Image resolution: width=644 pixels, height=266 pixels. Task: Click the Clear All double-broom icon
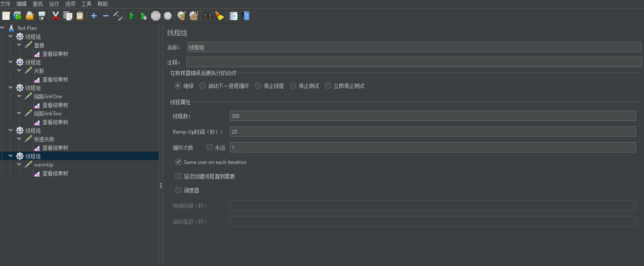tap(194, 16)
